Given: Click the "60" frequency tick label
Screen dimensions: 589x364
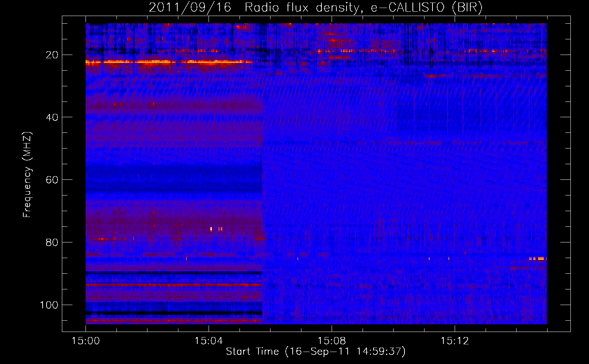Looking at the screenshot, I should coord(52,180).
